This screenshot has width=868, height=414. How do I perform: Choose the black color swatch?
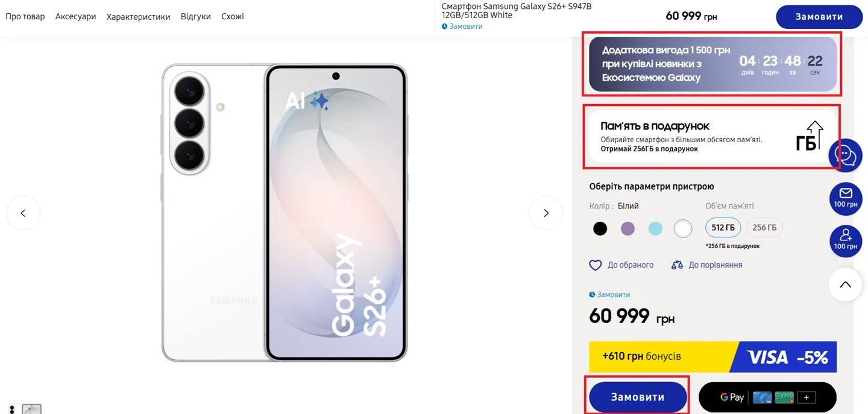pyautogui.click(x=600, y=229)
